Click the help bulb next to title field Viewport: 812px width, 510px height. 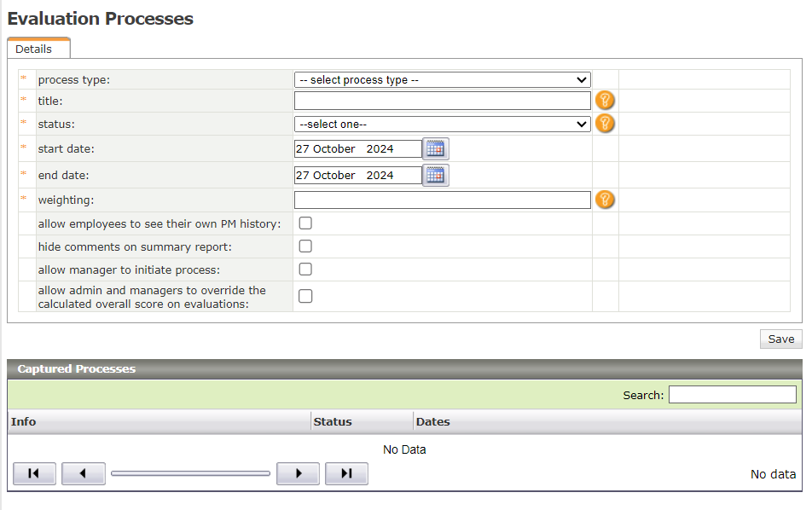[x=605, y=101]
